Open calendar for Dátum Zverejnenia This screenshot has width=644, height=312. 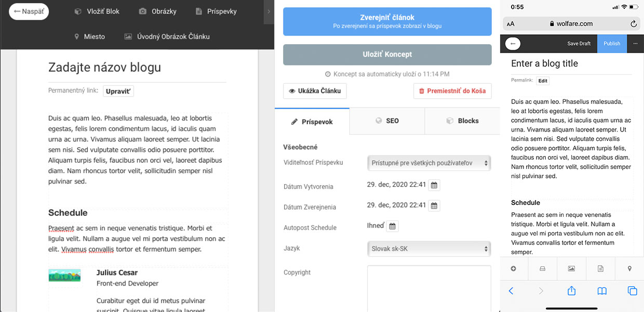(x=434, y=206)
